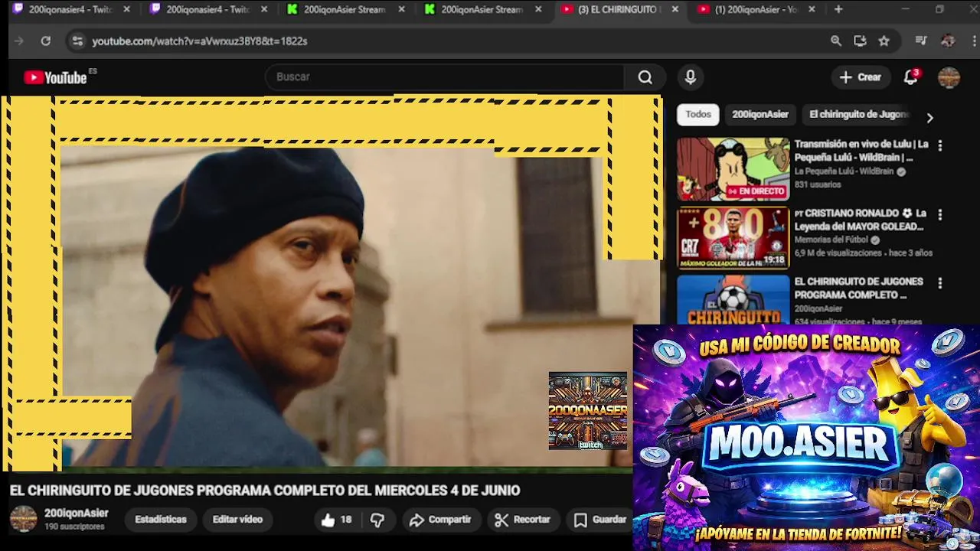The height and width of the screenshot is (551, 980).
Task: Switch to the (3) EL CHIRINGUITO tab
Action: click(619, 9)
